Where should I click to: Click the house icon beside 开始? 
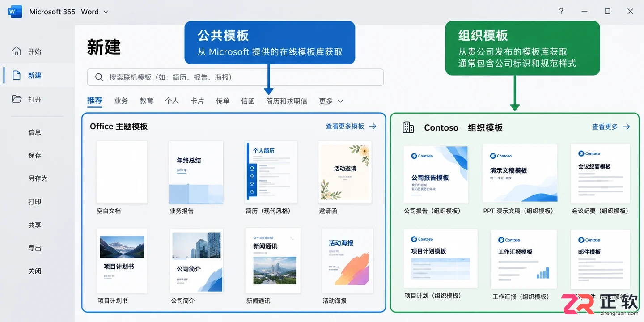[x=17, y=51]
